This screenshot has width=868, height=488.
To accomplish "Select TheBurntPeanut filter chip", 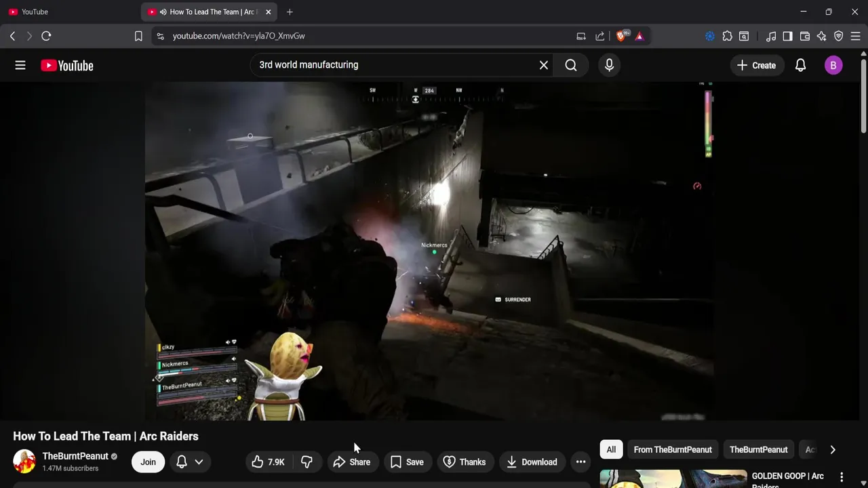I will [758, 449].
